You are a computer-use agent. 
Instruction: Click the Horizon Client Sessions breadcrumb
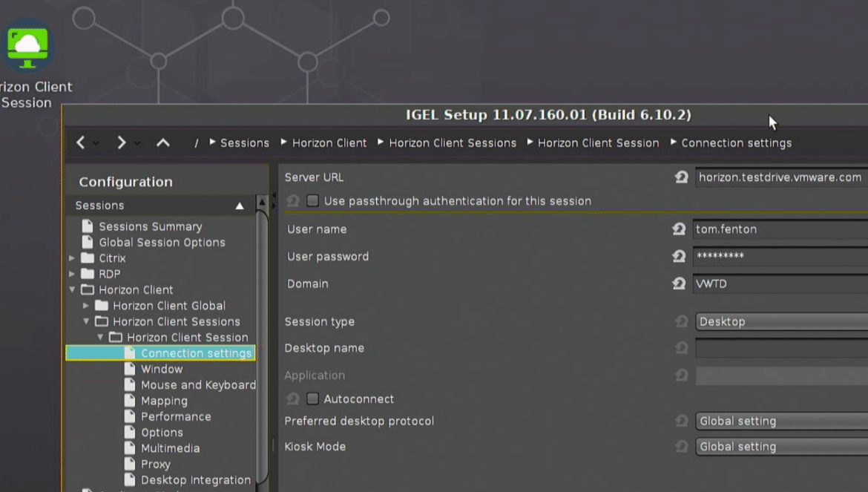pos(453,142)
